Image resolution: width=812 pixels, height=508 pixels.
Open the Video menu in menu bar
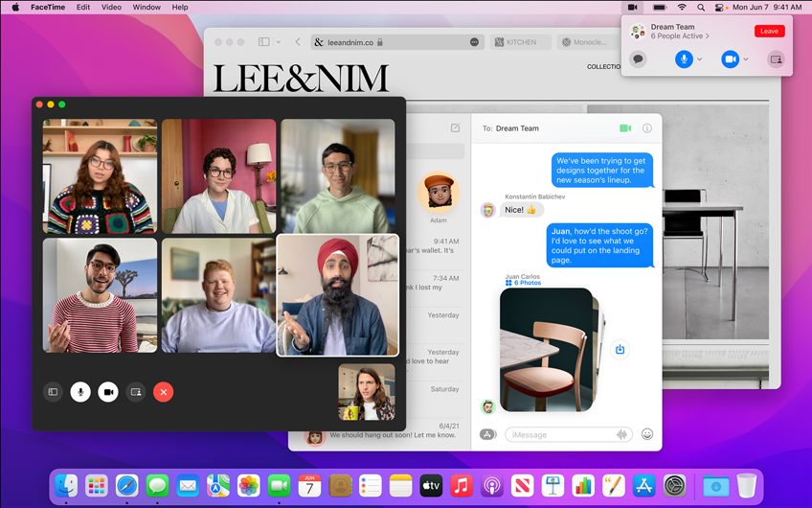(111, 7)
